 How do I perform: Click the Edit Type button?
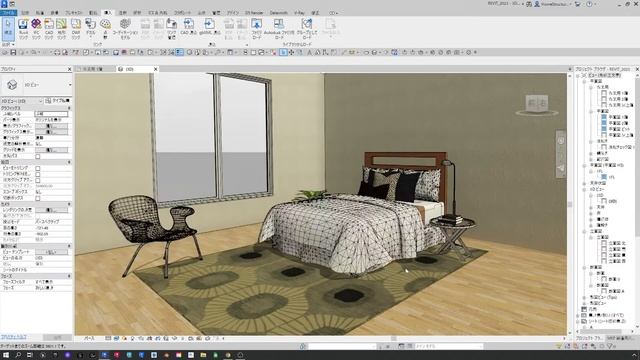tap(57, 101)
